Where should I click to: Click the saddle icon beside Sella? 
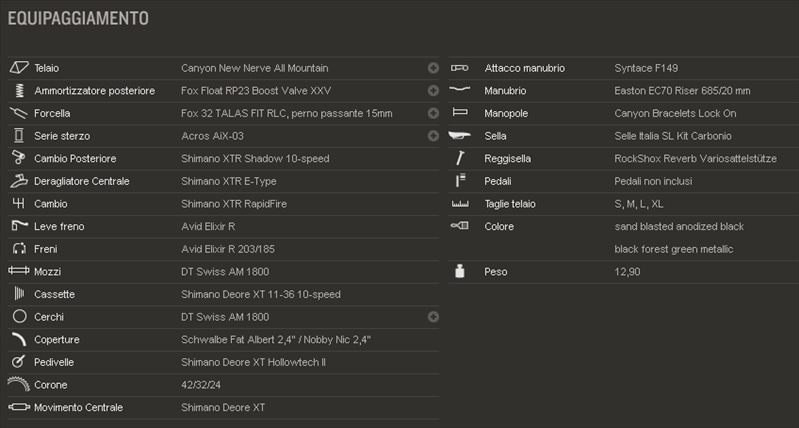[460, 136]
